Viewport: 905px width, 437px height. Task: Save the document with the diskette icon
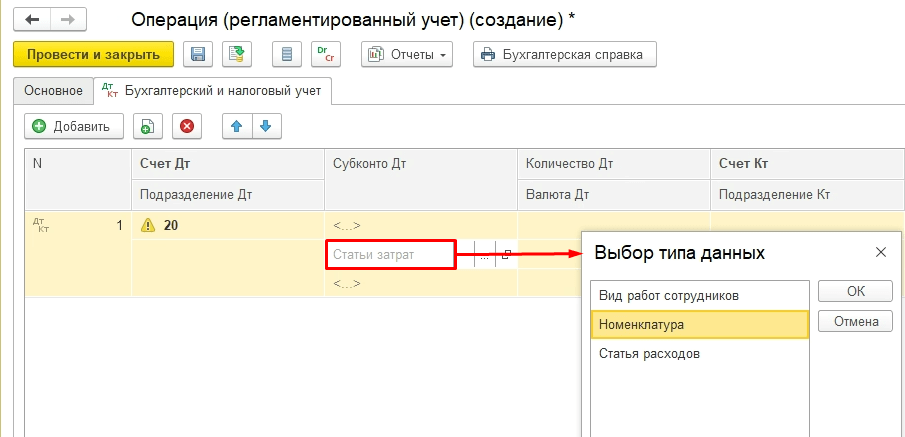pyautogui.click(x=197, y=55)
